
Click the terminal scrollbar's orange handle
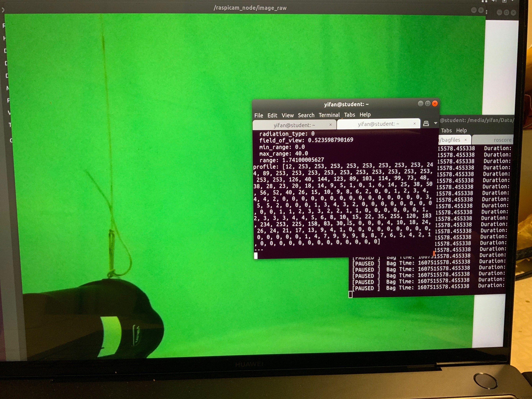(x=434, y=253)
